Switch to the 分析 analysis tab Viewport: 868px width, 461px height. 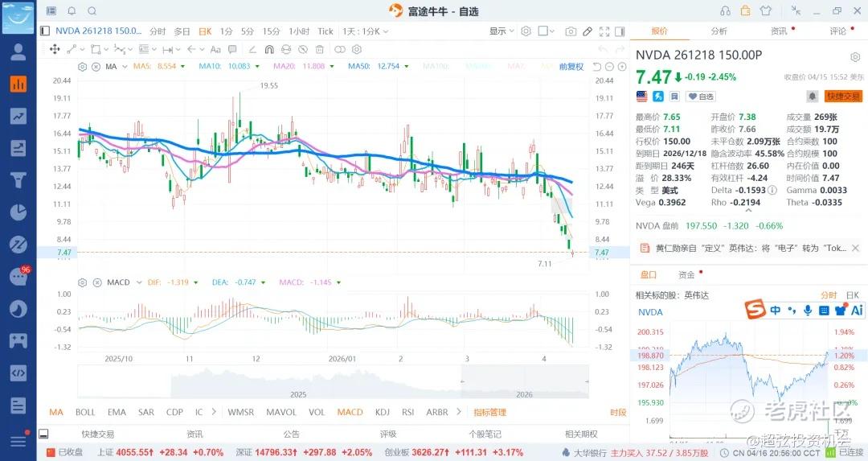pos(719,31)
